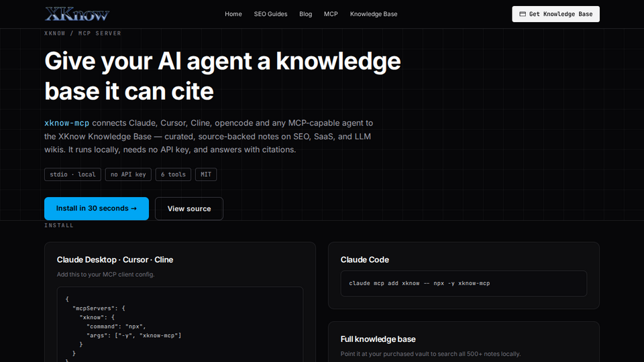
Task: Click the Full knowledge base heading
Action: [378, 339]
